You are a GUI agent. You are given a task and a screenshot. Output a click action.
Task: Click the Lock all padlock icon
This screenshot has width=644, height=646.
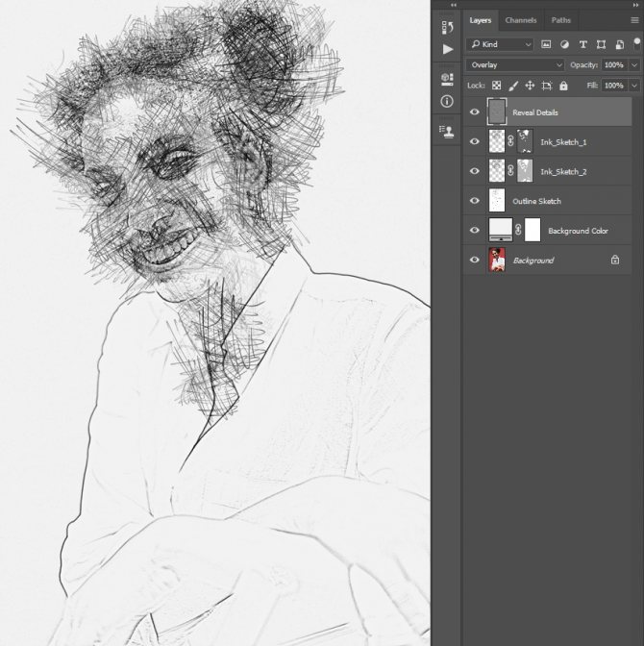(563, 86)
